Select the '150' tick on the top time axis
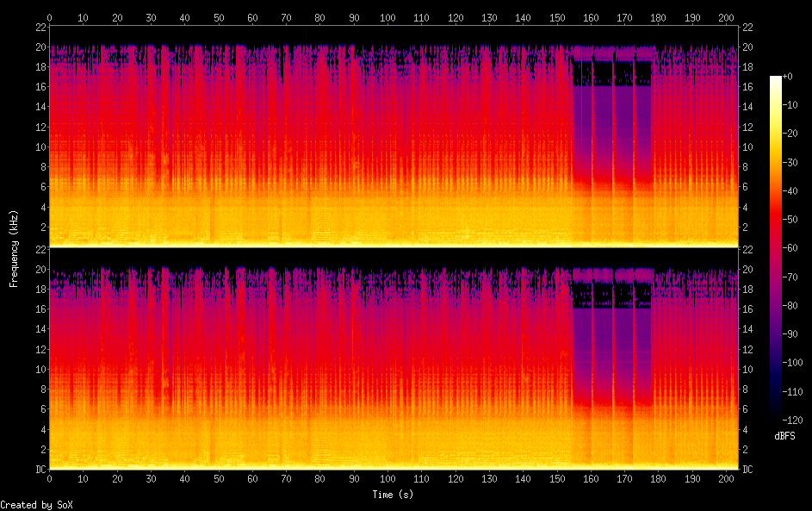Viewport: 812px width, 511px height. [x=556, y=17]
